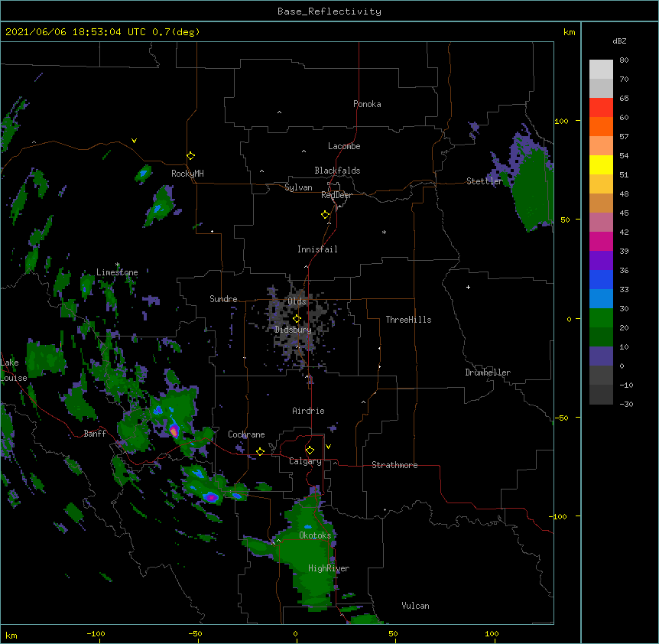Click the RockyMH label
The image size is (659, 644).
[187, 174]
